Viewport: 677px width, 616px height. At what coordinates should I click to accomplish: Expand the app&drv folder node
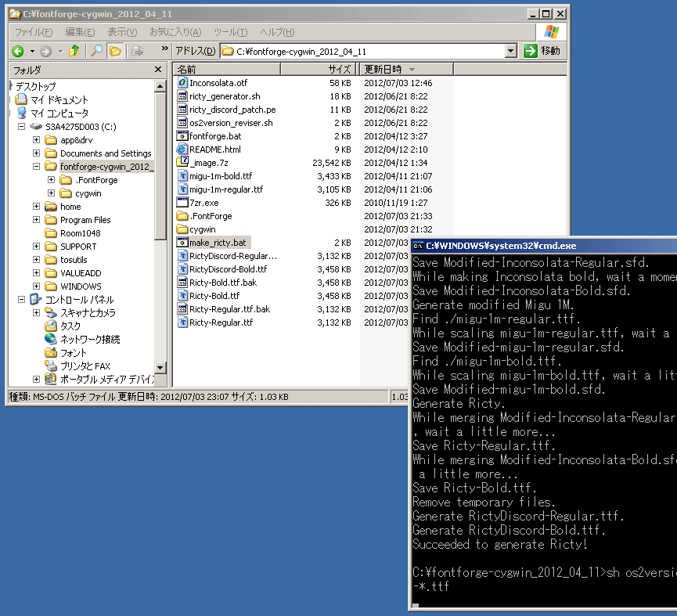[x=36, y=140]
